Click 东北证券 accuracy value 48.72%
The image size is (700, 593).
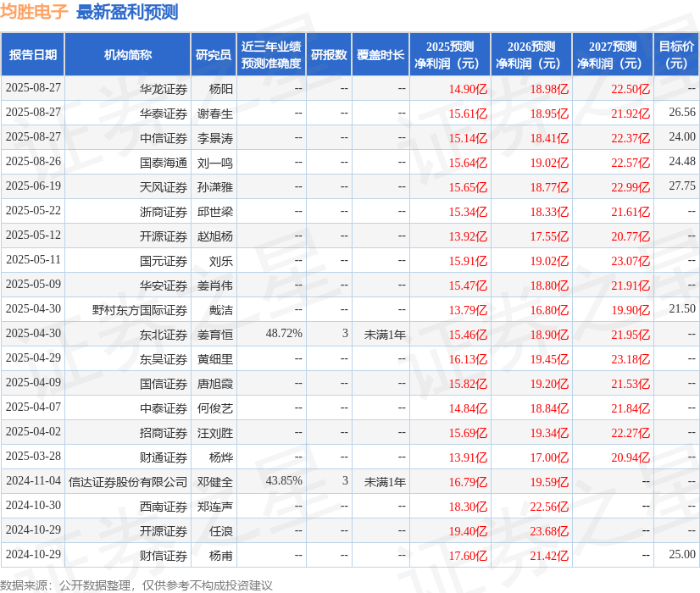pyautogui.click(x=283, y=334)
